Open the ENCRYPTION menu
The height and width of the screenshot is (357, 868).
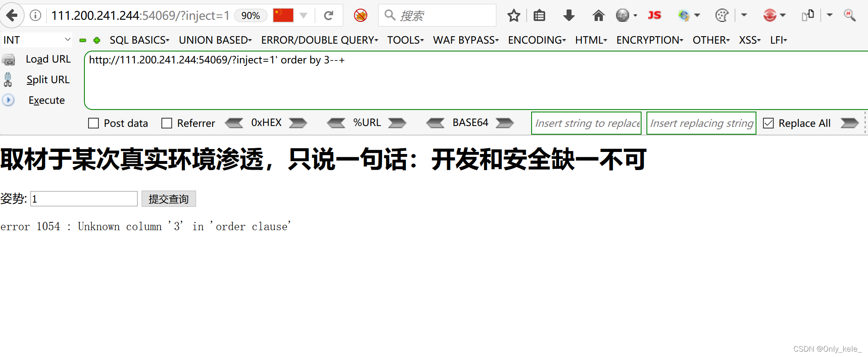click(x=650, y=40)
